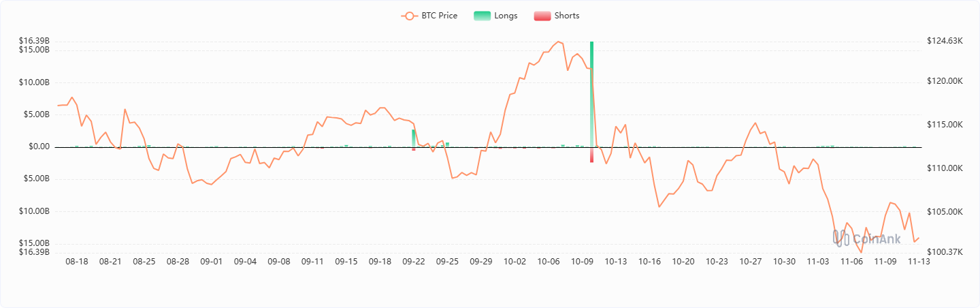Click the BTC price line's lowest point
The image size is (980, 308).
pos(861,252)
